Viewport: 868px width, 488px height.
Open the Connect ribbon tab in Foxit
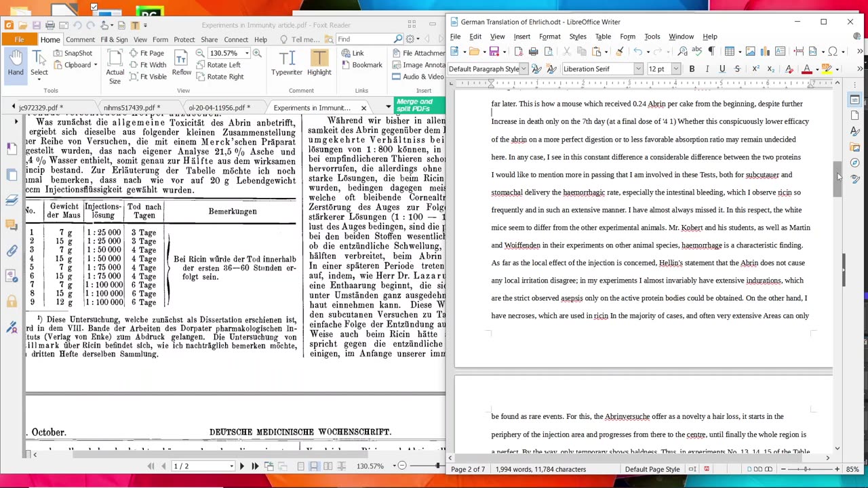[x=236, y=39]
